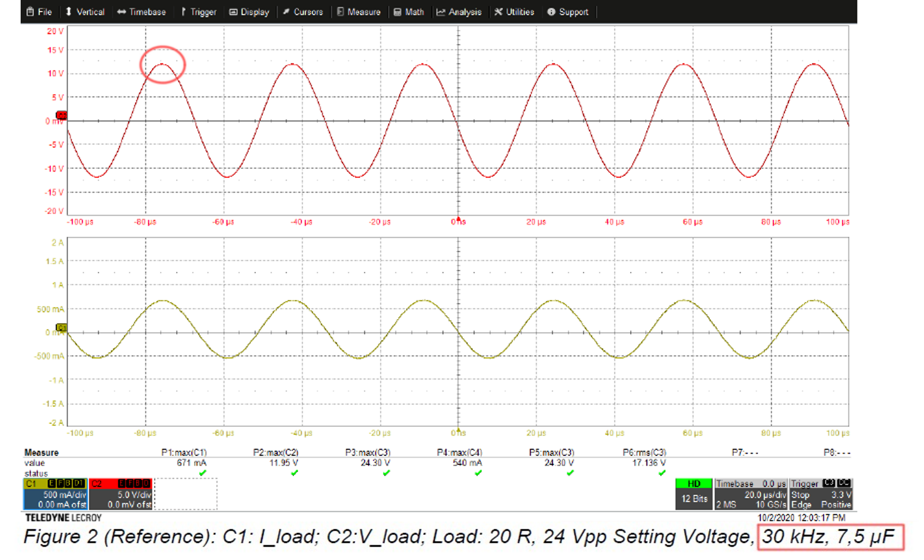924x560 pixels.
Task: Select the empty P8 measurement slot
Action: pyautogui.click(x=837, y=452)
